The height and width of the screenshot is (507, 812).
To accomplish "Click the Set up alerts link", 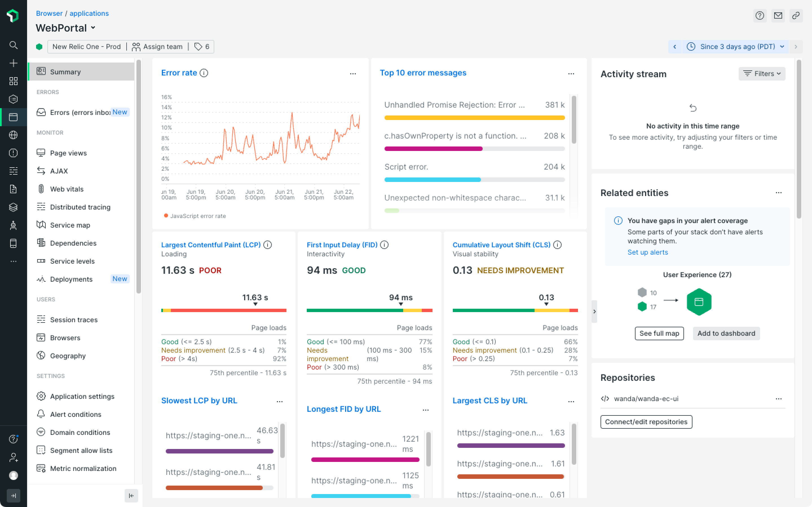I will coord(648,252).
